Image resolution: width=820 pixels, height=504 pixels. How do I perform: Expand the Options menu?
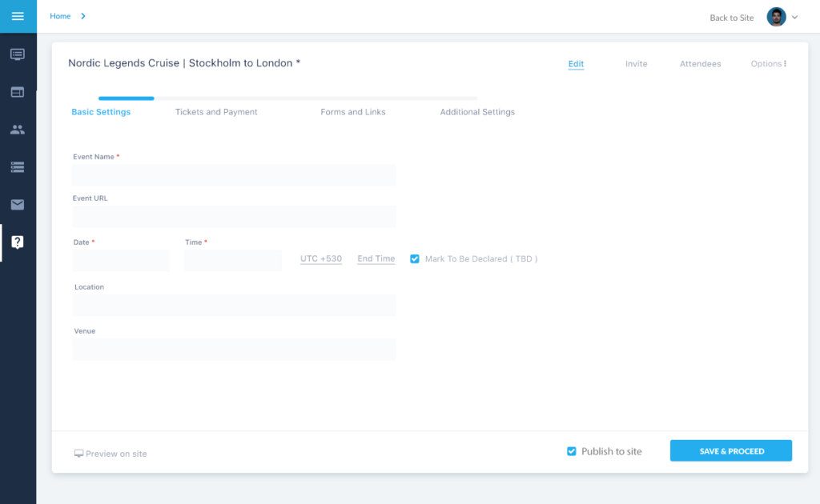click(x=768, y=64)
